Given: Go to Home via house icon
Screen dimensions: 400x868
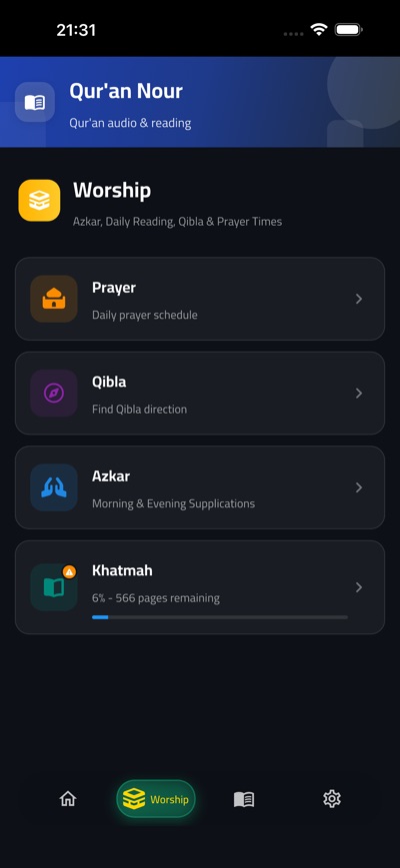Looking at the screenshot, I should tap(68, 799).
